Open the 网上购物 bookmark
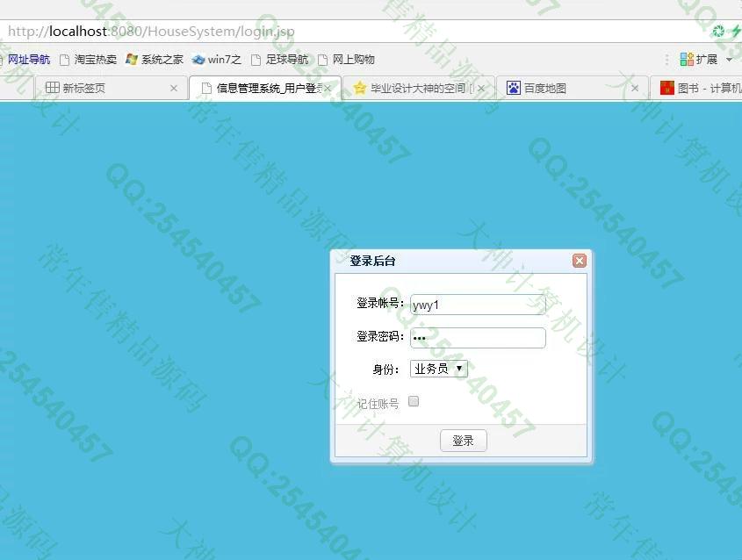The image size is (742, 560). point(346,59)
